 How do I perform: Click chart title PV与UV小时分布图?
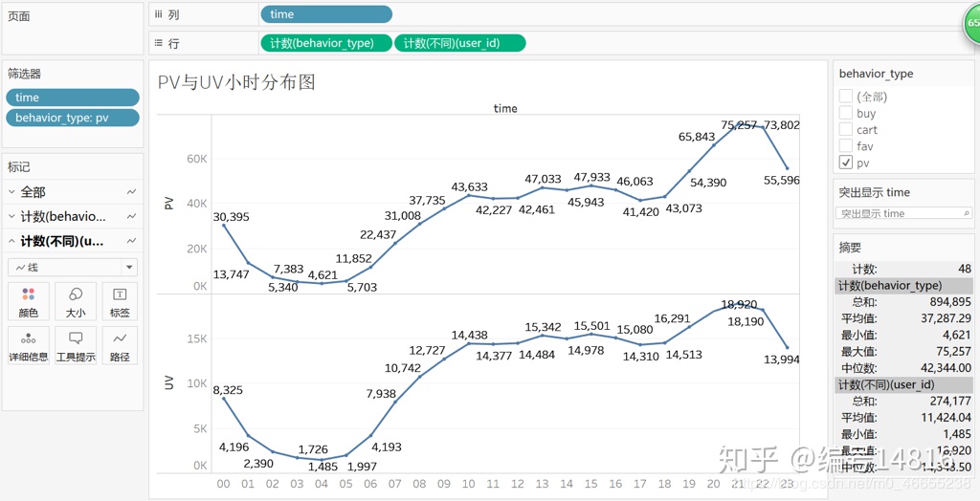pos(237,82)
